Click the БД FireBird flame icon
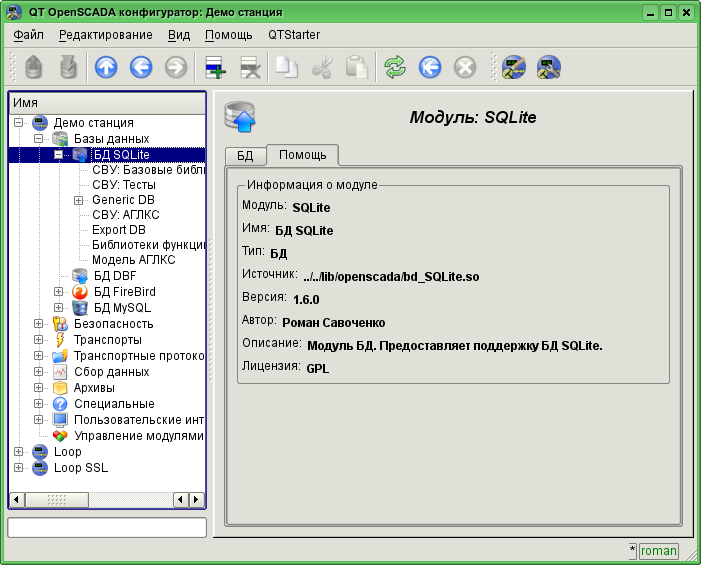 [x=80, y=292]
